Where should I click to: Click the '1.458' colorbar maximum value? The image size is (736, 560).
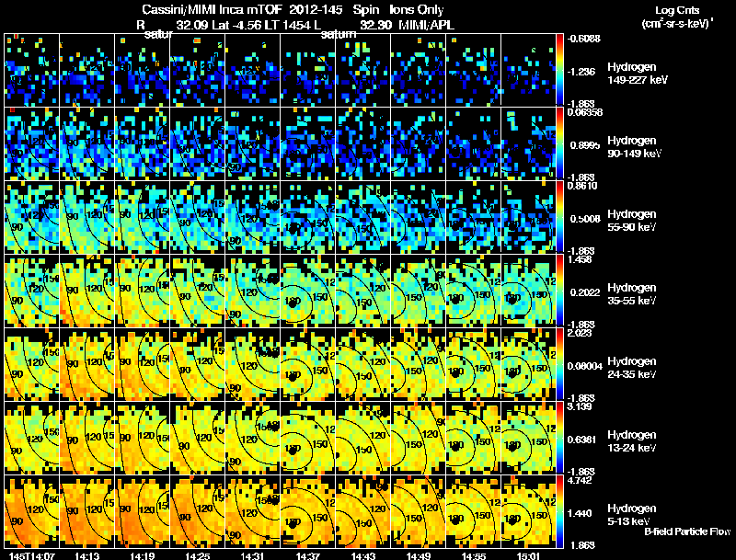tap(580, 259)
